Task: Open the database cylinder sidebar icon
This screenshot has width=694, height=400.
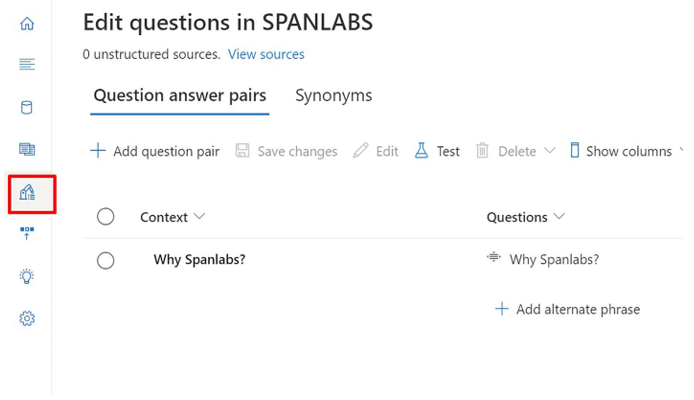Action: 27,108
